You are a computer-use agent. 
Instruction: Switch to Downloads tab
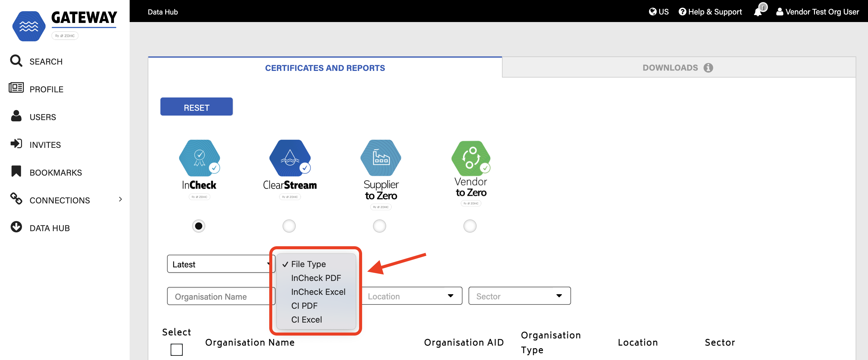tap(679, 68)
